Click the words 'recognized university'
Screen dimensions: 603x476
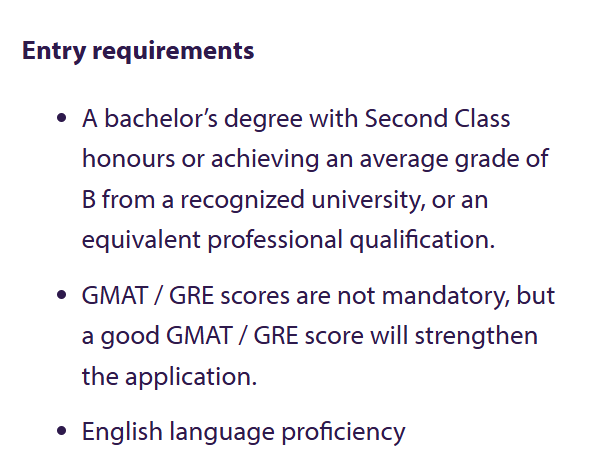(303, 200)
